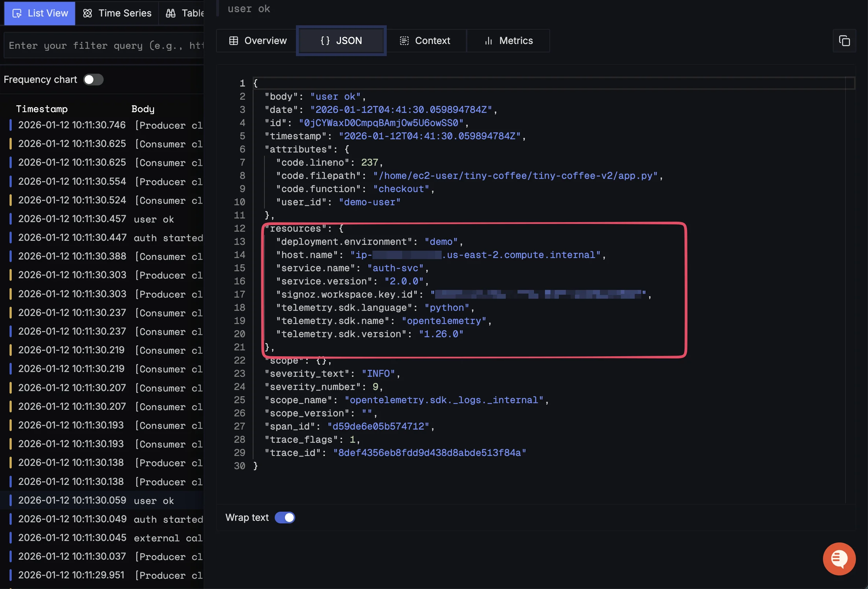
Task: Enable the Frequency chart toggle
Action: (93, 80)
